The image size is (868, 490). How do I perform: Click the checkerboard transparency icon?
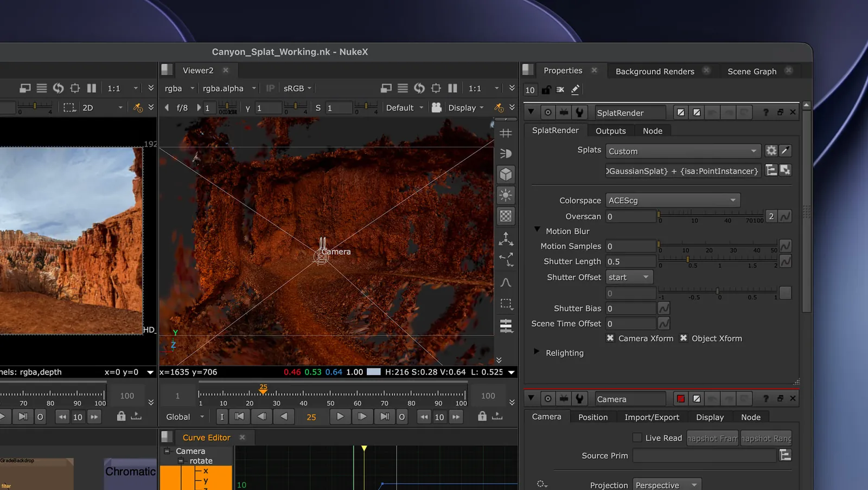[506, 216]
